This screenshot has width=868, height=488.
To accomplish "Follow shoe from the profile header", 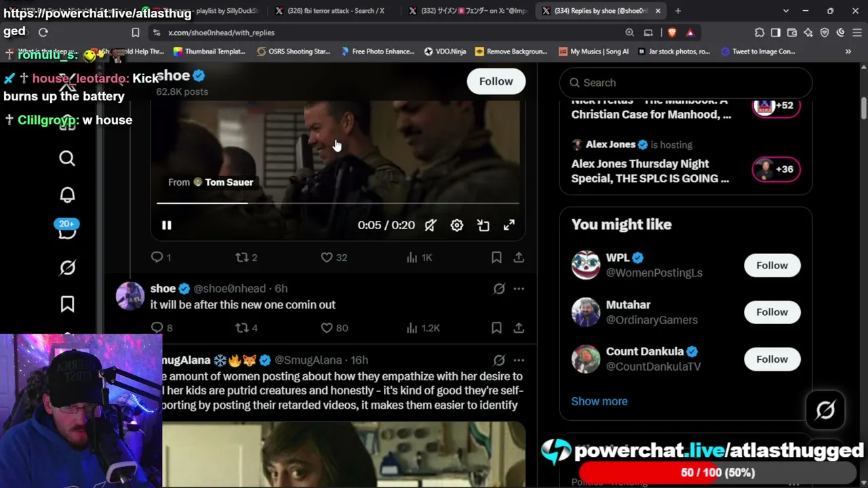I will (x=496, y=81).
